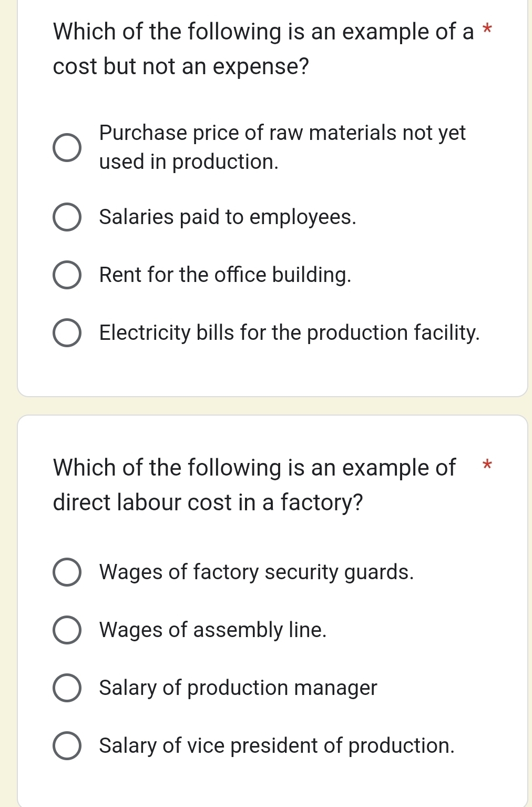Select the raw materials purchase price radio button
The height and width of the screenshot is (807, 532).
click(67, 147)
